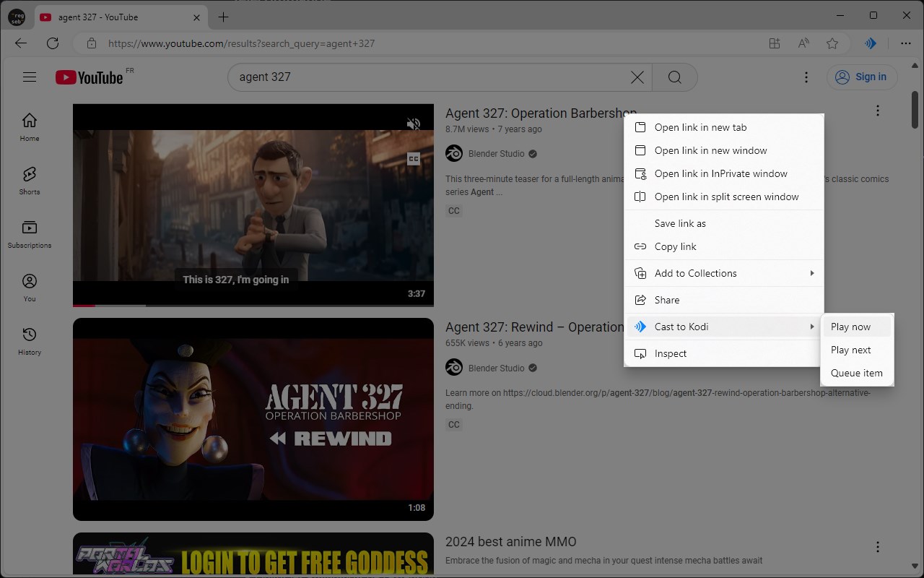The height and width of the screenshot is (578, 924).
Task: Open the Agent 327 Rewind thumbnail
Action: [x=253, y=419]
